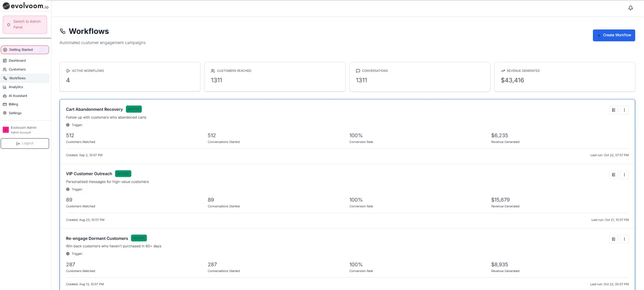
Task: Open VIP Customer Outreach more options menu
Action: click(x=624, y=175)
